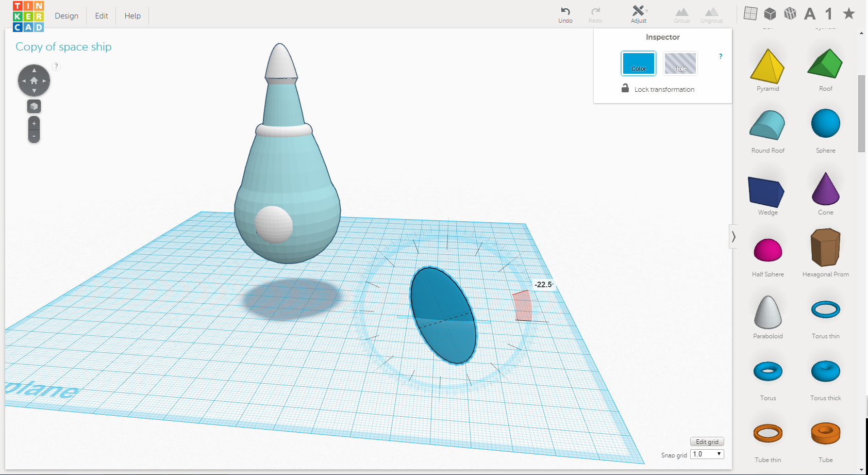The height and width of the screenshot is (475, 868).
Task: Pick the Pyramid shape
Action: tap(767, 71)
